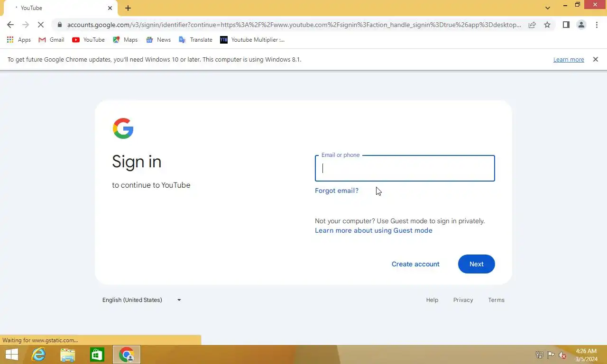Click the Next button
The height and width of the screenshot is (364, 607).
[x=477, y=264]
